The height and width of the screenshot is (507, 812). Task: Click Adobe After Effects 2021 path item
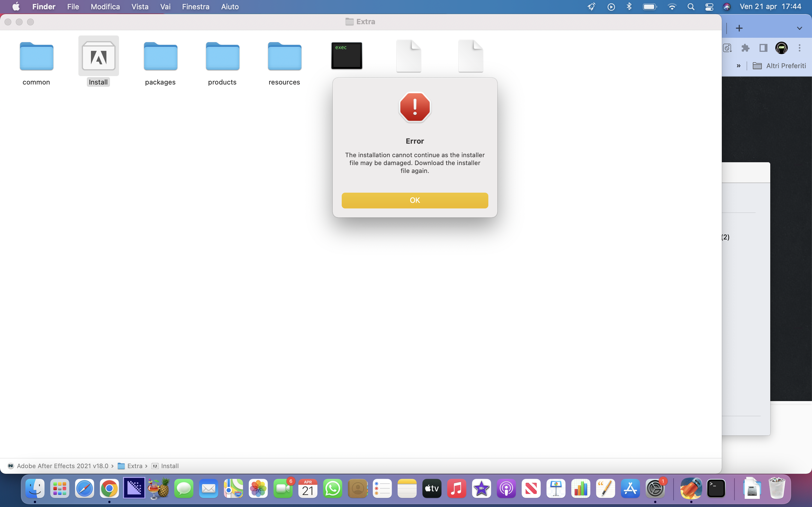(x=62, y=466)
